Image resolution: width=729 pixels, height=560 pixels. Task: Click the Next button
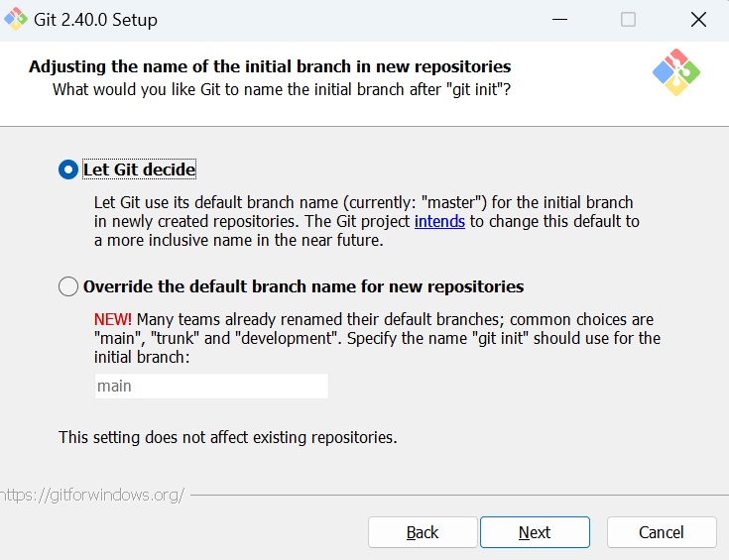click(x=535, y=532)
